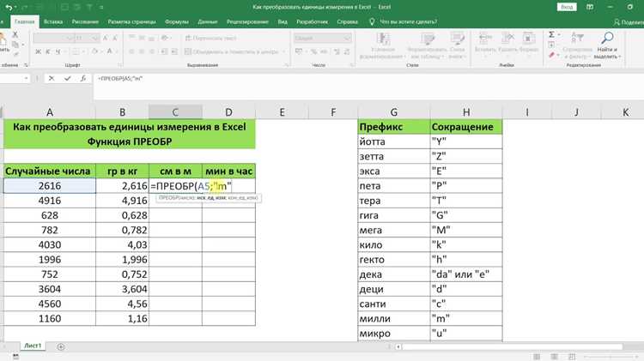Open Объединить и поместить в центре dropdown arrow
The image size is (644, 361).
284,51
